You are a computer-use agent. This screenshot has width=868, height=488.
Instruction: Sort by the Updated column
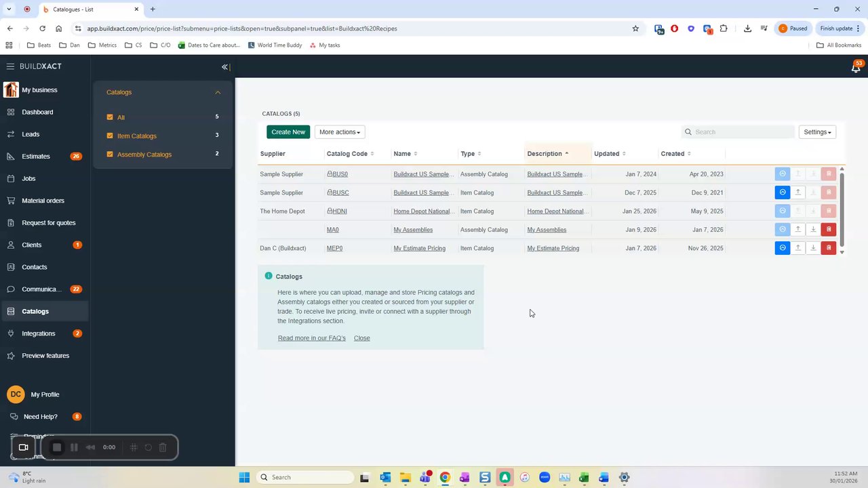[610, 154]
